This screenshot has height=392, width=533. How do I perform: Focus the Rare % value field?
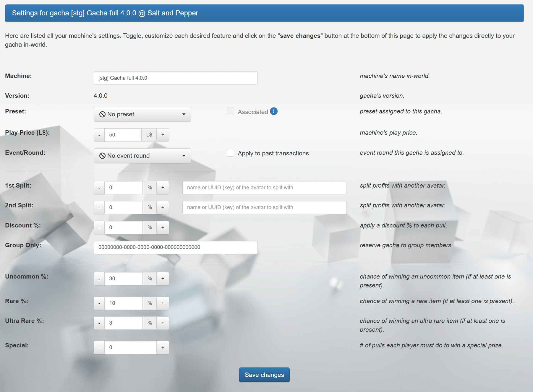[x=124, y=303]
